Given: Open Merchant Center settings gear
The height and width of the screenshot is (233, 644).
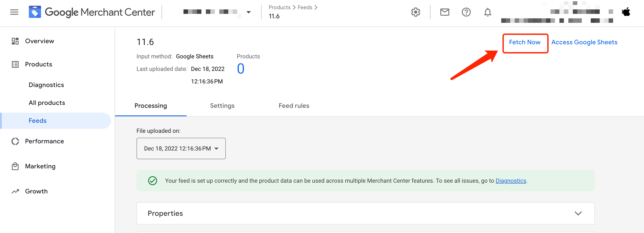Looking at the screenshot, I should click(416, 12).
